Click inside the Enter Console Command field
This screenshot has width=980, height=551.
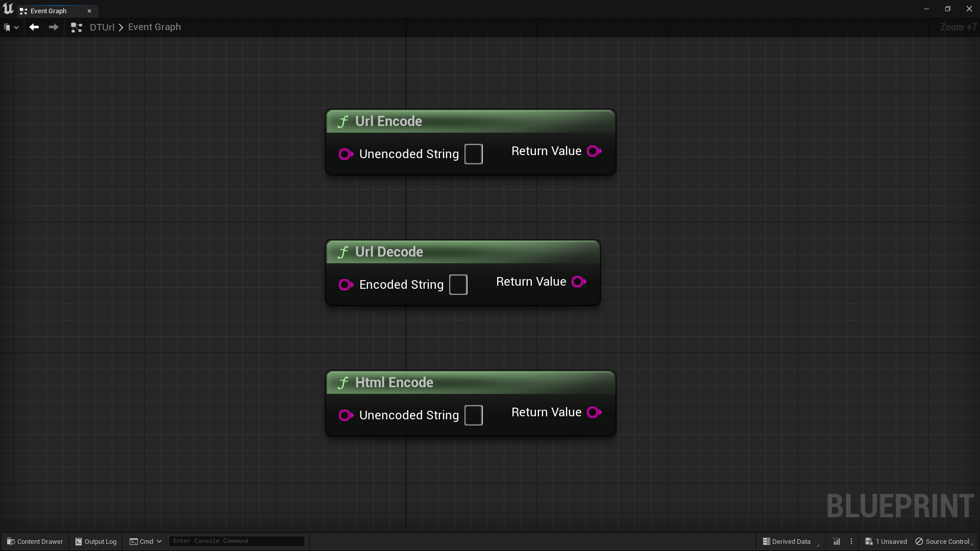tap(236, 541)
